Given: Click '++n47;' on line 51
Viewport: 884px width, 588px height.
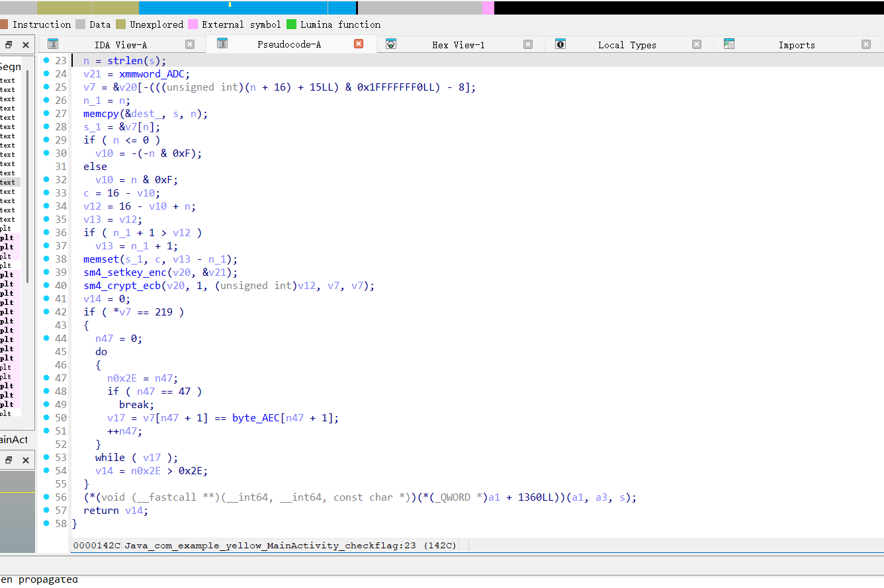Looking at the screenshot, I should pos(125,431).
